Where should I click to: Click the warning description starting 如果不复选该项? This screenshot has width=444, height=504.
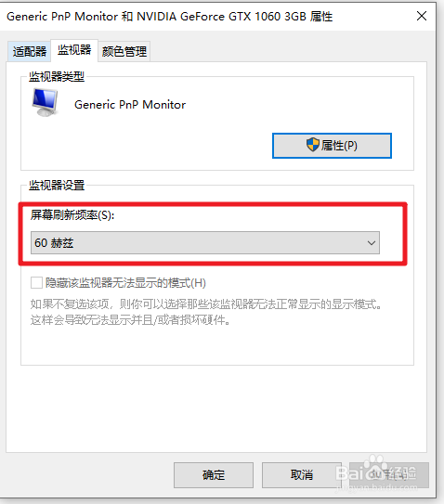tap(206, 312)
